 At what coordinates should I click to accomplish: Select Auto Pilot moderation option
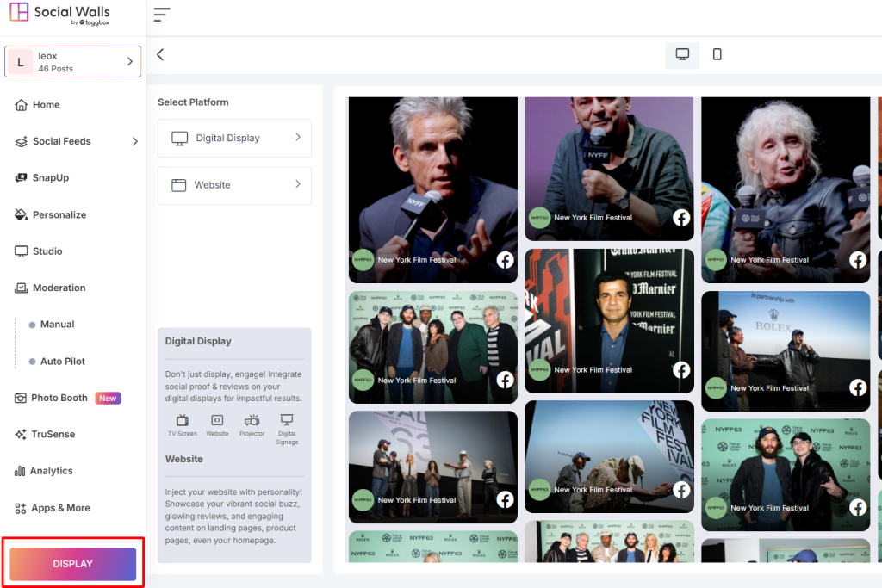point(62,362)
